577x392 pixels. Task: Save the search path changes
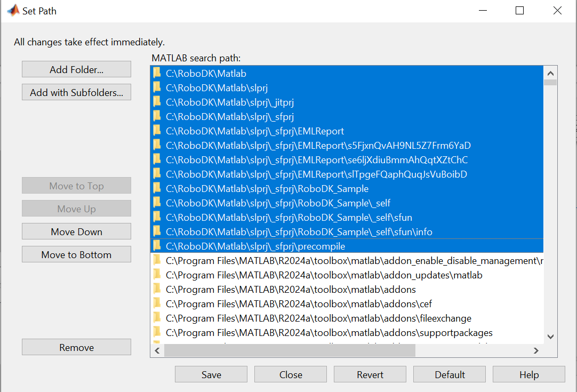211,375
